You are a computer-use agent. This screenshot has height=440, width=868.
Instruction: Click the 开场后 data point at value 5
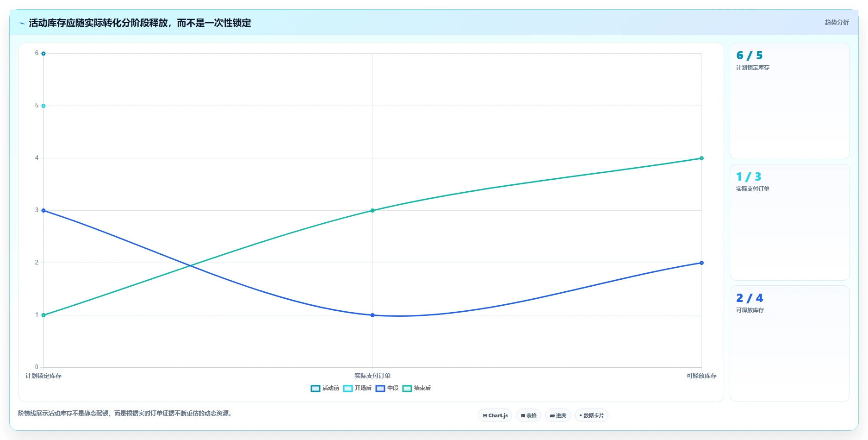click(43, 106)
